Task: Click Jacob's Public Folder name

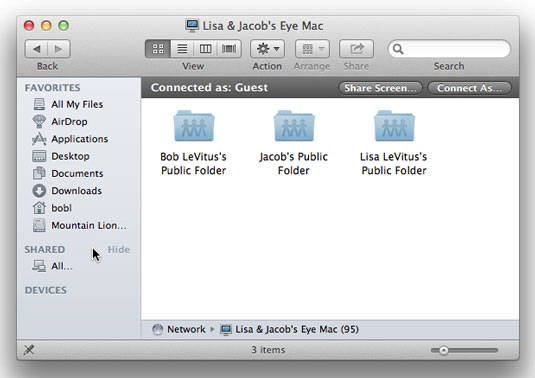Action: [293, 163]
